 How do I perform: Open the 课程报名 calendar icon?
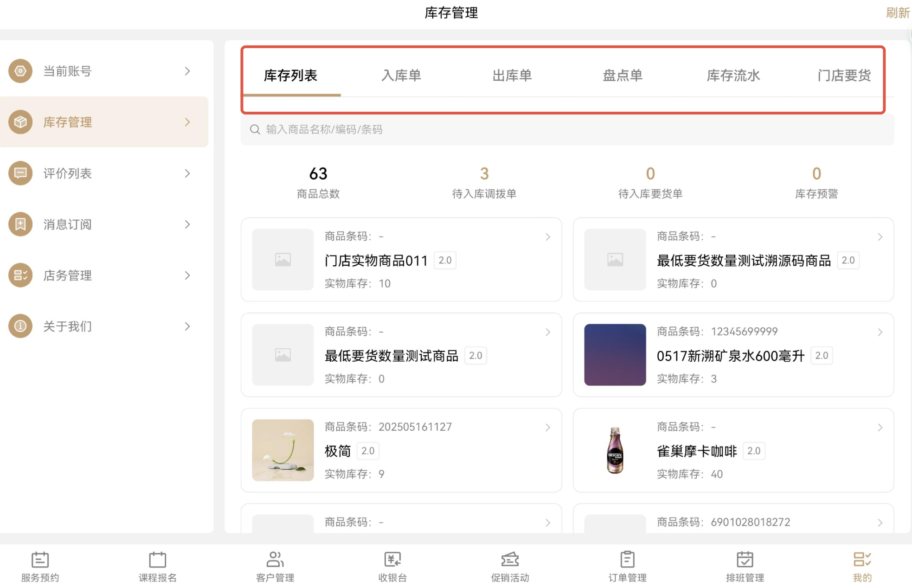(x=157, y=560)
